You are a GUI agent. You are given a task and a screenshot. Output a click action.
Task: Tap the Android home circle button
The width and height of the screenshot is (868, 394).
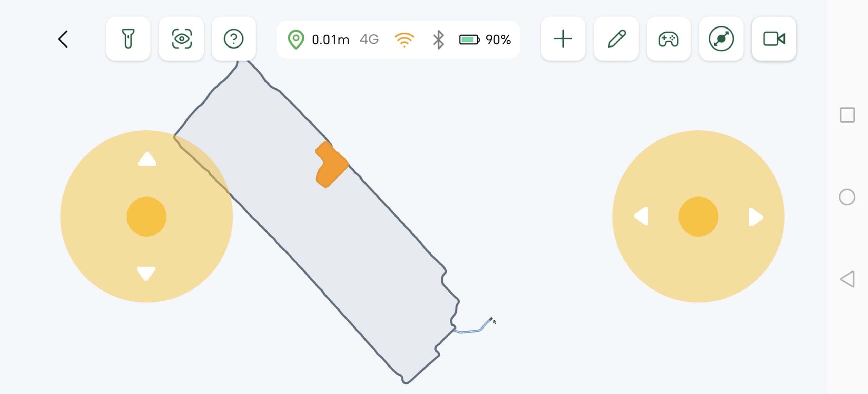(x=847, y=197)
